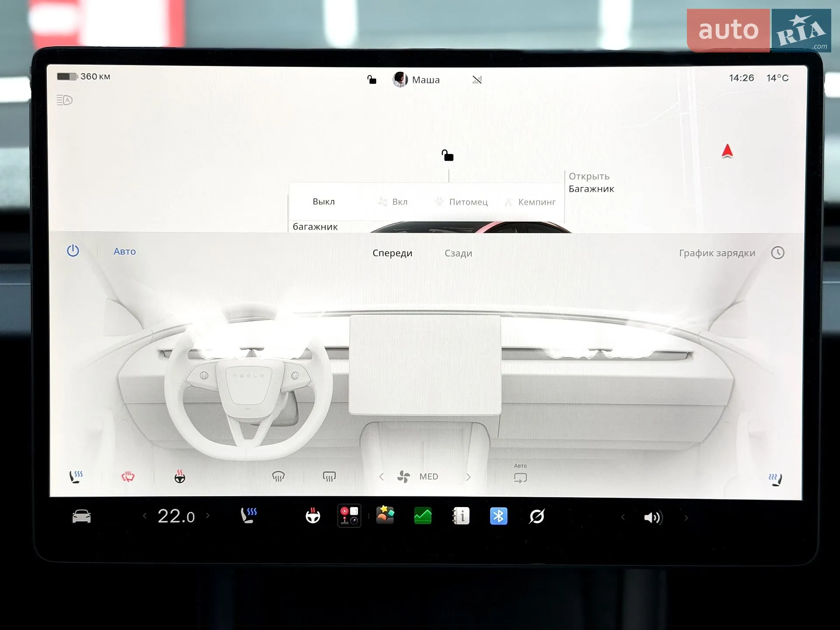The width and height of the screenshot is (840, 630).
Task: Click the clock icon beside График зарядки
Action: [x=777, y=253]
